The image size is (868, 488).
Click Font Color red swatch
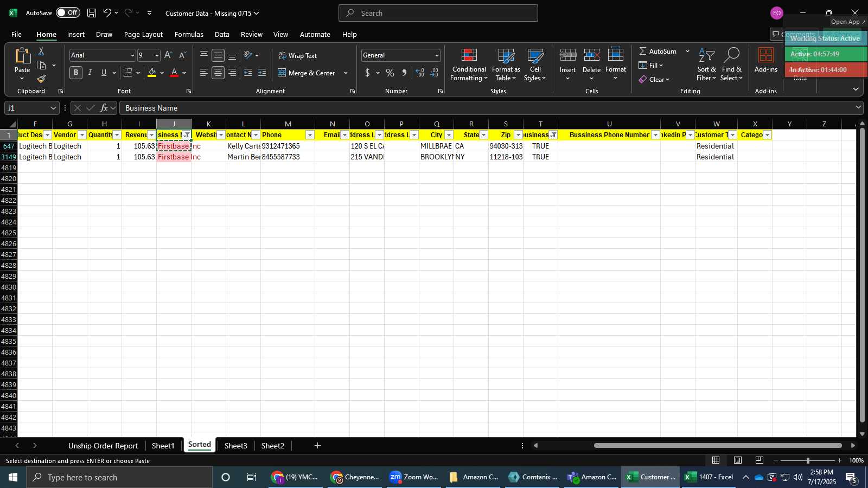coord(174,73)
